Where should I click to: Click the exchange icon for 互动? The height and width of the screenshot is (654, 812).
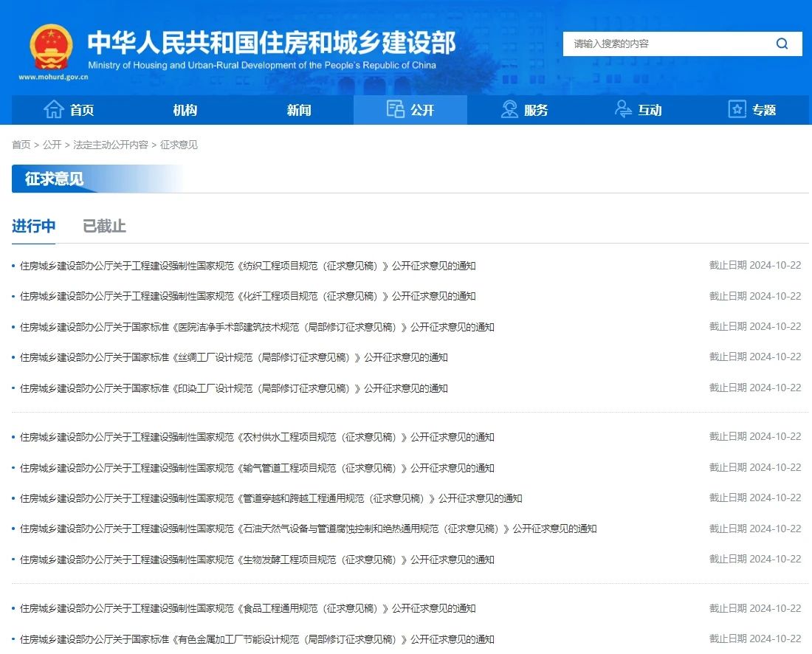(623, 110)
